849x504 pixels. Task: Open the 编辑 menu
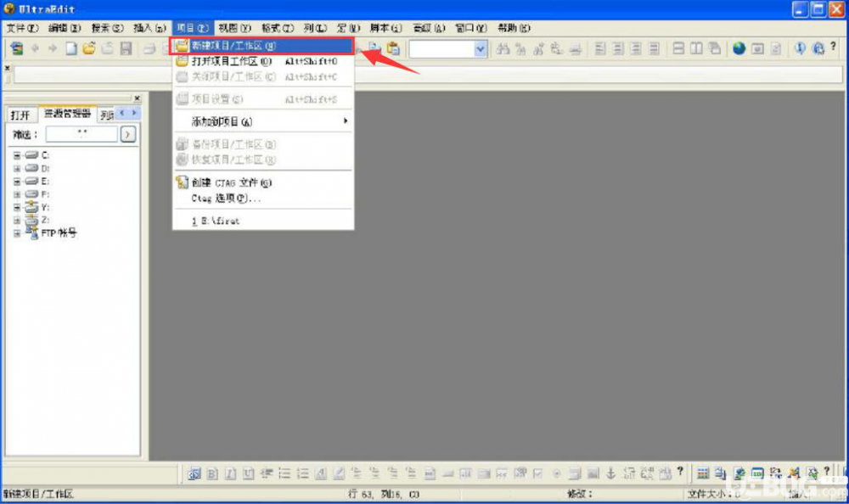[x=65, y=28]
